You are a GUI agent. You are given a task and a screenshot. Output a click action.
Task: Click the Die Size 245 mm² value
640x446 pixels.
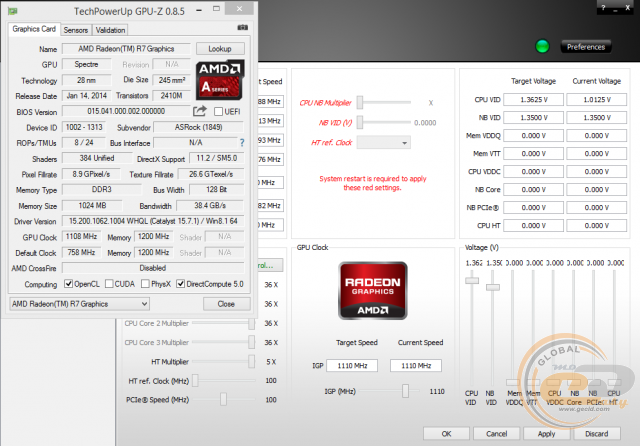point(171,80)
